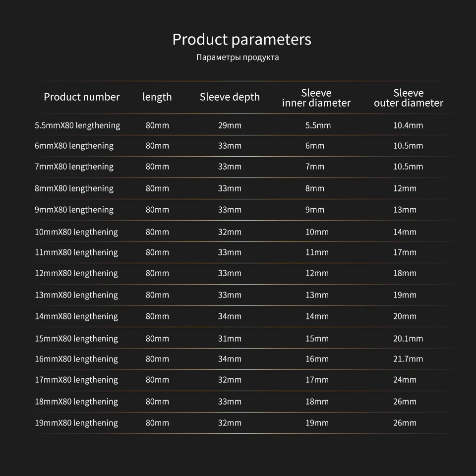Click the Sleeve depth column header
The width and height of the screenshot is (476, 476).
pos(230,97)
